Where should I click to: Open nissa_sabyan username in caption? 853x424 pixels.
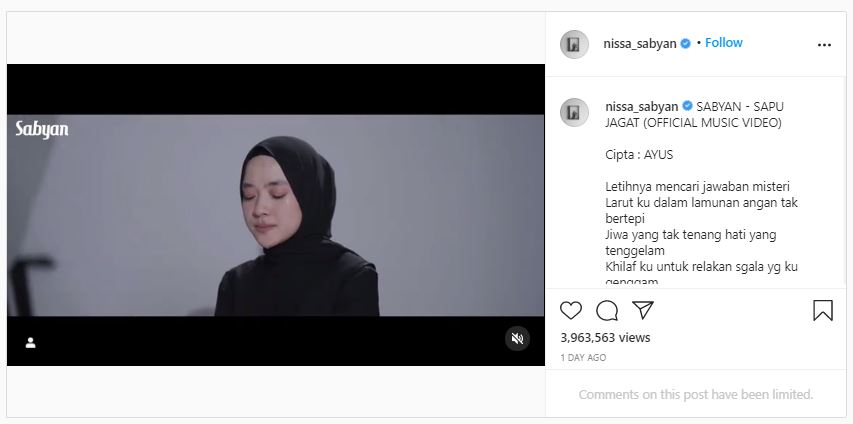coord(641,107)
